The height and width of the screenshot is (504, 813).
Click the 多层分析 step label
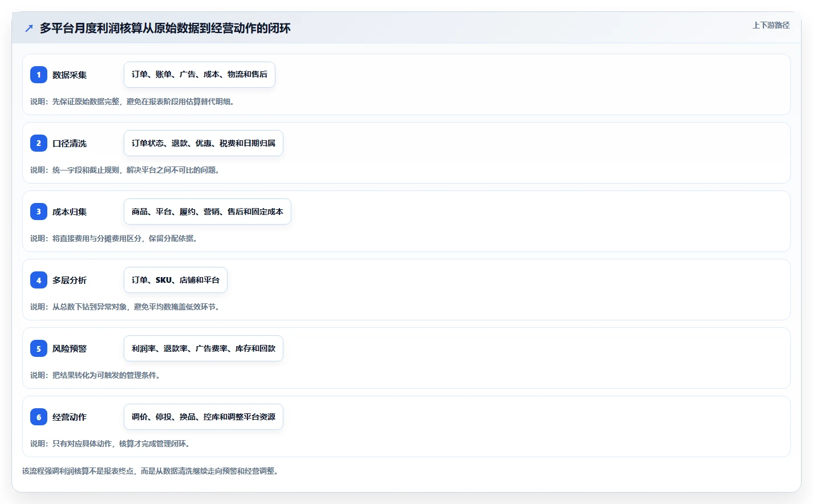[70, 280]
